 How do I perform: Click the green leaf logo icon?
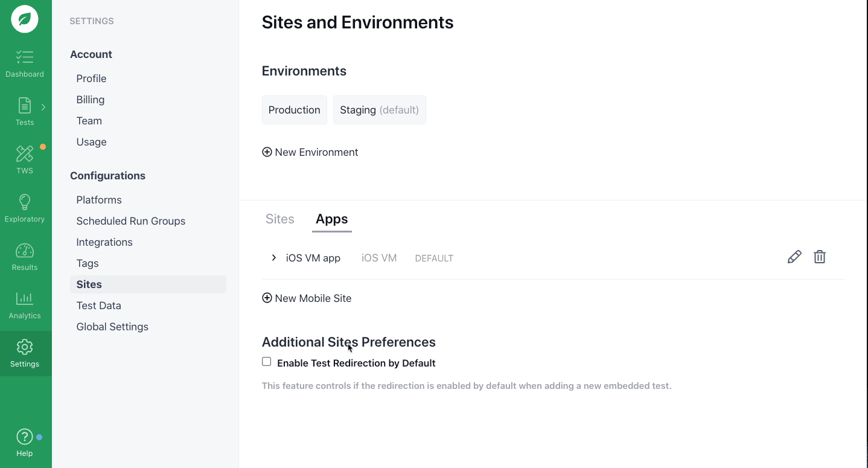tap(25, 19)
